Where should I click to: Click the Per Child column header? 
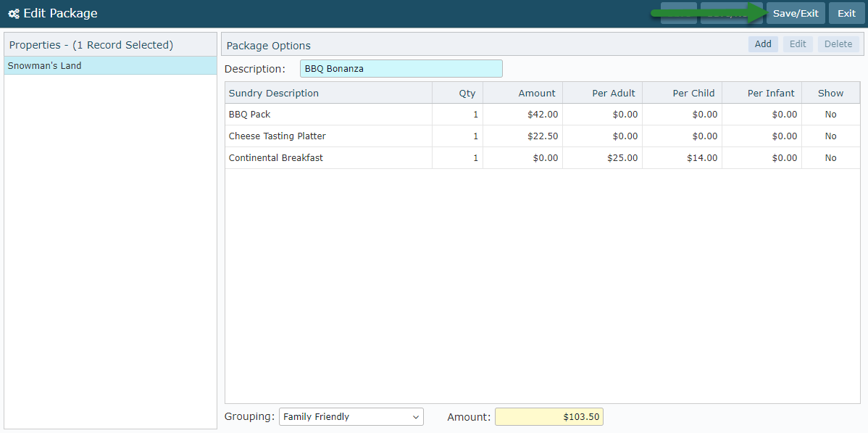click(682, 93)
